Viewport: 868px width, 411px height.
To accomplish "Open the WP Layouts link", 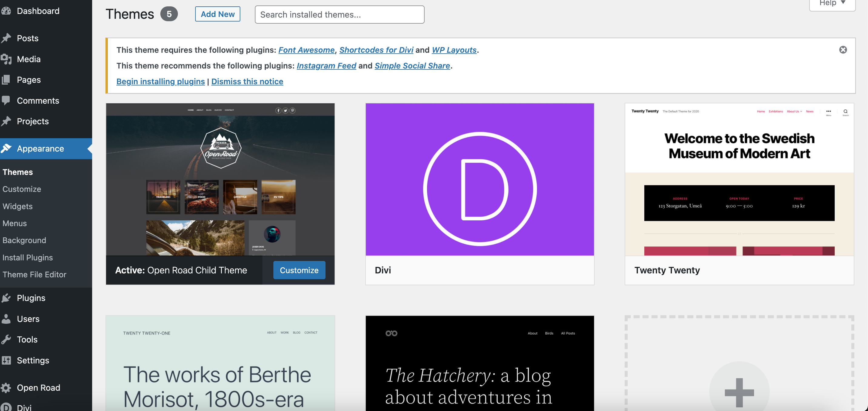I will 454,50.
